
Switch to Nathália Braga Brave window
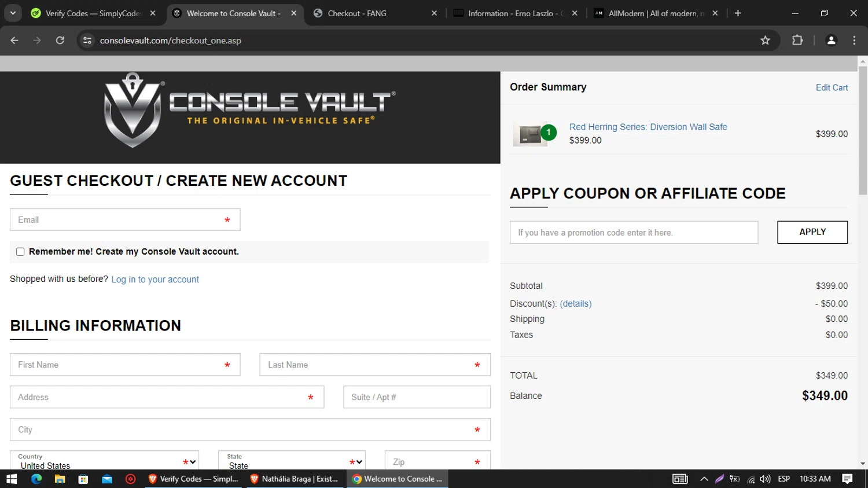(296, 479)
